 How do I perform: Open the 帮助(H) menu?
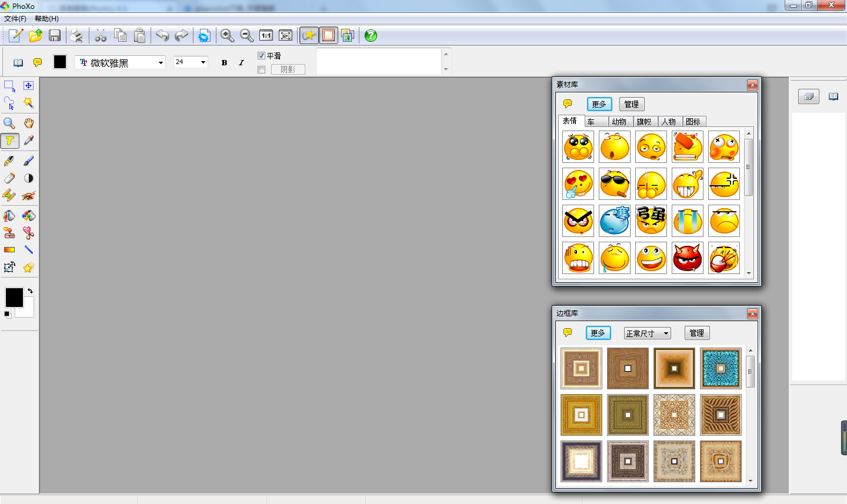46,19
